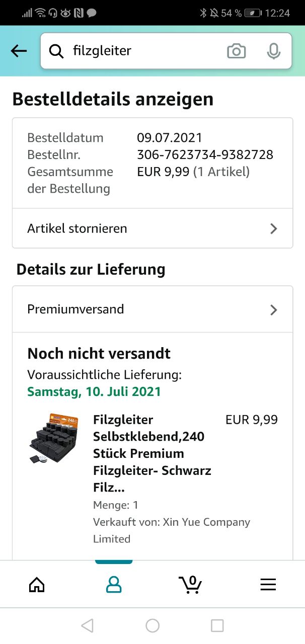Tap the microphone voice search icon
Screen dimensions: 305x644
[x=273, y=51]
